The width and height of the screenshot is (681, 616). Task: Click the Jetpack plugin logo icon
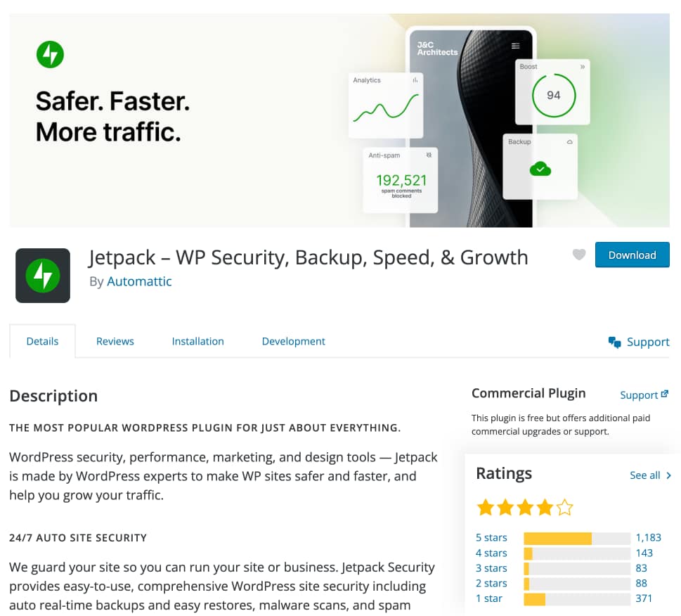click(x=43, y=276)
